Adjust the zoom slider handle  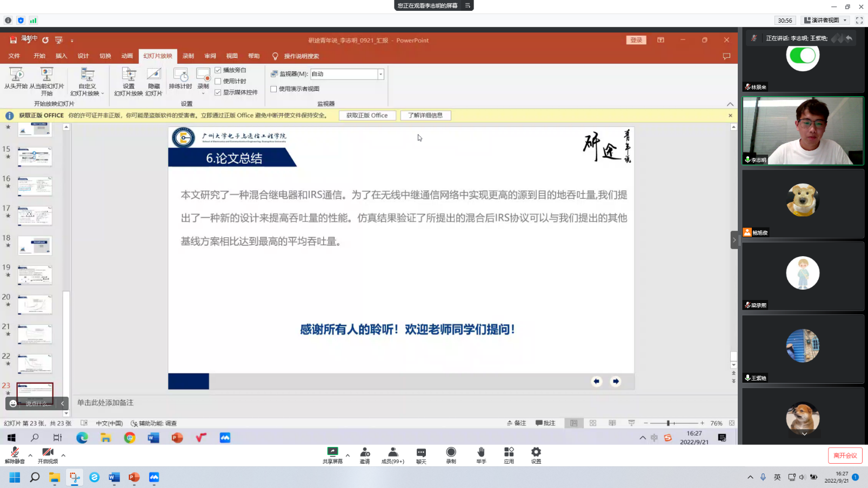point(669,423)
